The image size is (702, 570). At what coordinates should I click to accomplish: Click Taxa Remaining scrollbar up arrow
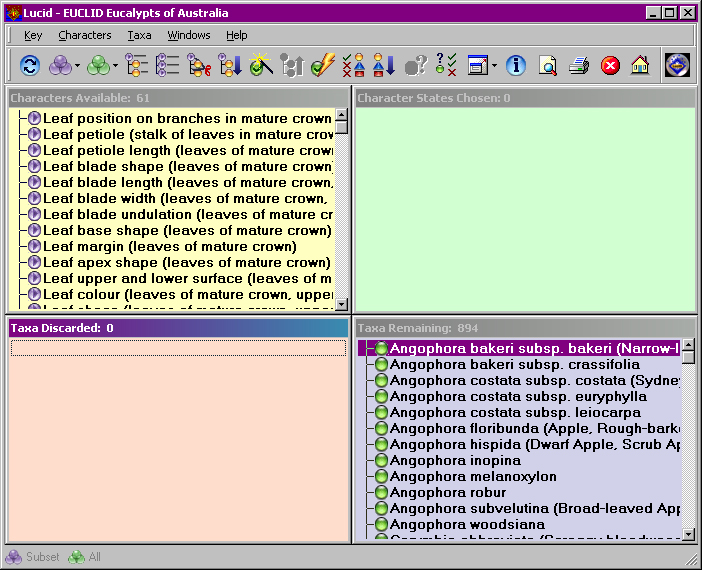click(x=689, y=345)
